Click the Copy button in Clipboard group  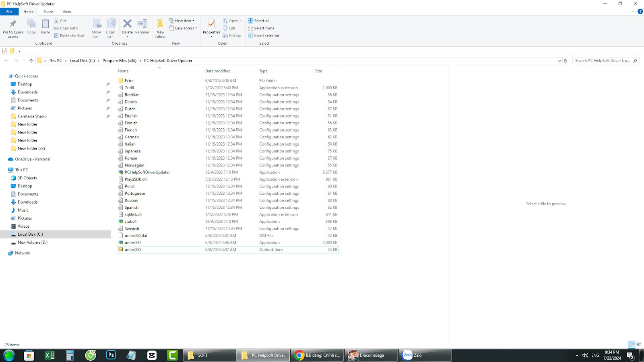31,27
